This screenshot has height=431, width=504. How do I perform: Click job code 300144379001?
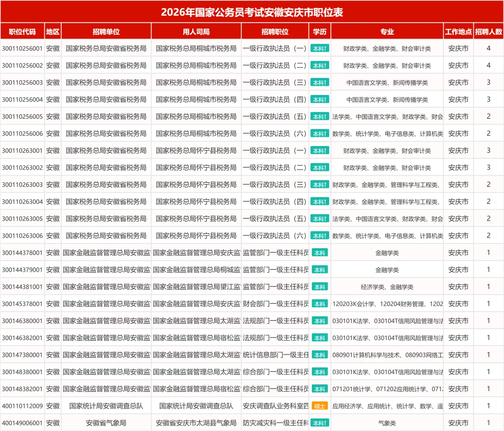click(x=22, y=270)
